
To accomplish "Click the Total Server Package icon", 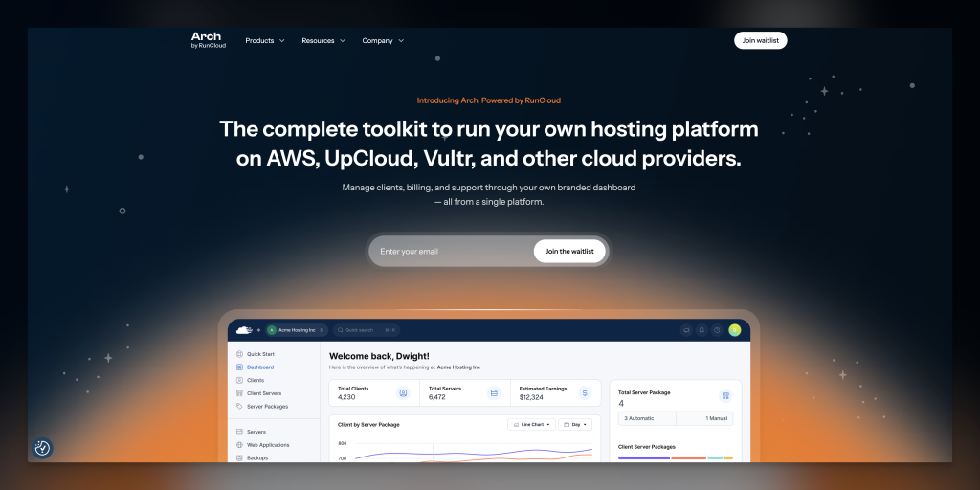I will tap(725, 395).
